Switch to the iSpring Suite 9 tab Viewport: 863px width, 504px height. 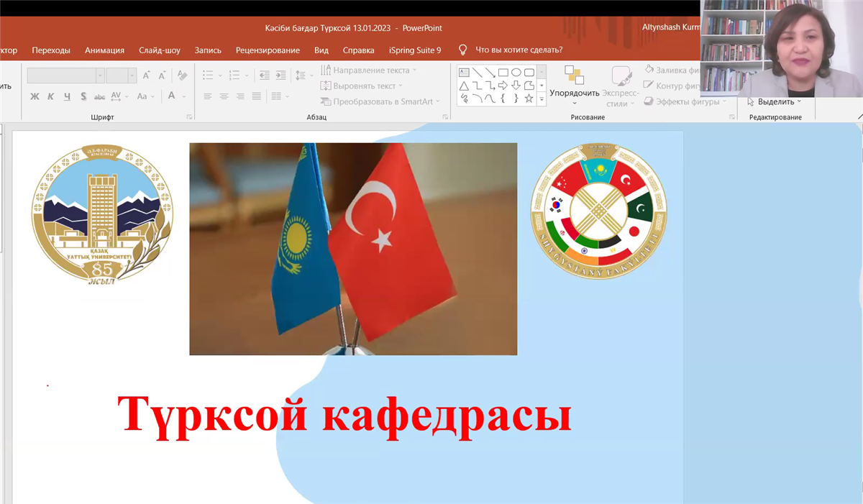pos(415,50)
